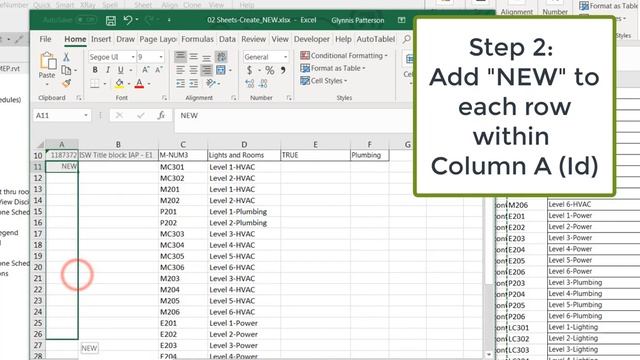This screenshot has width=640, height=360.
Task: Switch to the Developer tab
Action: point(311,39)
